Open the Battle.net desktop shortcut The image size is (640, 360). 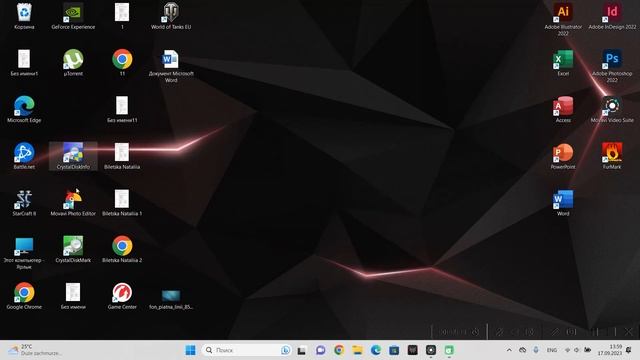tap(24, 156)
